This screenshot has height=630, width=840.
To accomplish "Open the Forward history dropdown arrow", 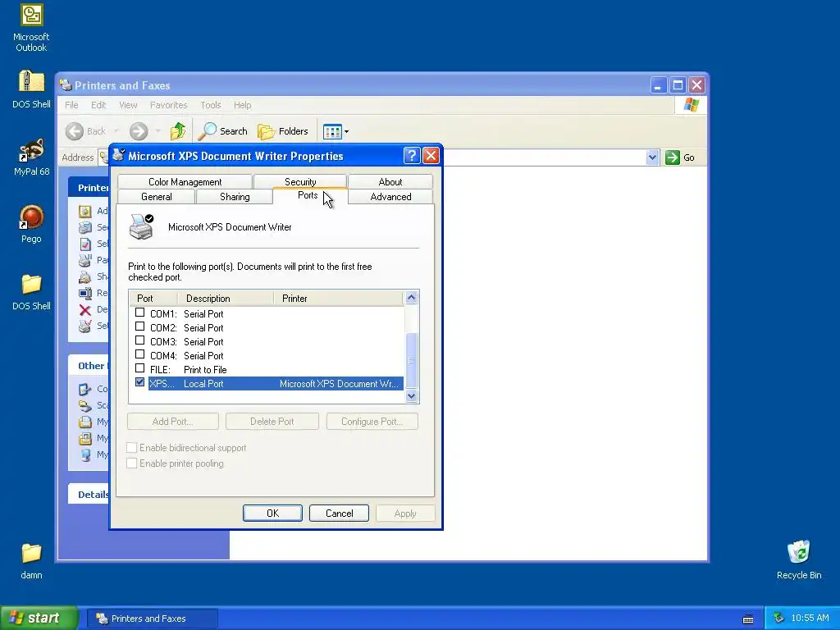I will (157, 131).
